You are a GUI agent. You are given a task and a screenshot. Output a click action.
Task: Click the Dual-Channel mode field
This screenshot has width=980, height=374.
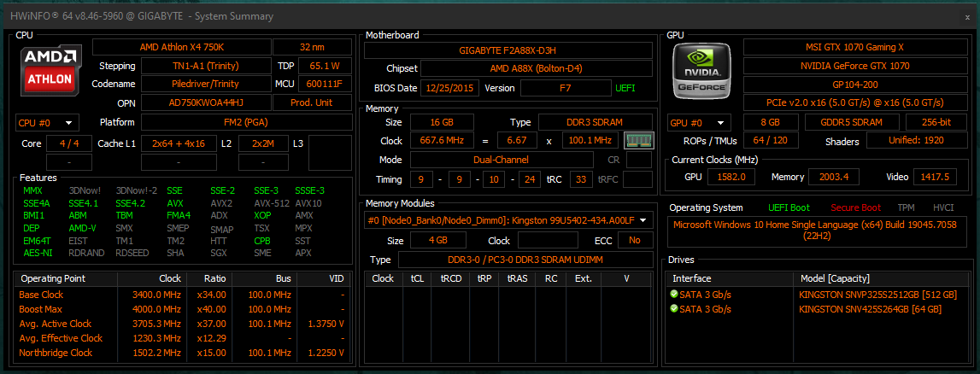(500, 160)
